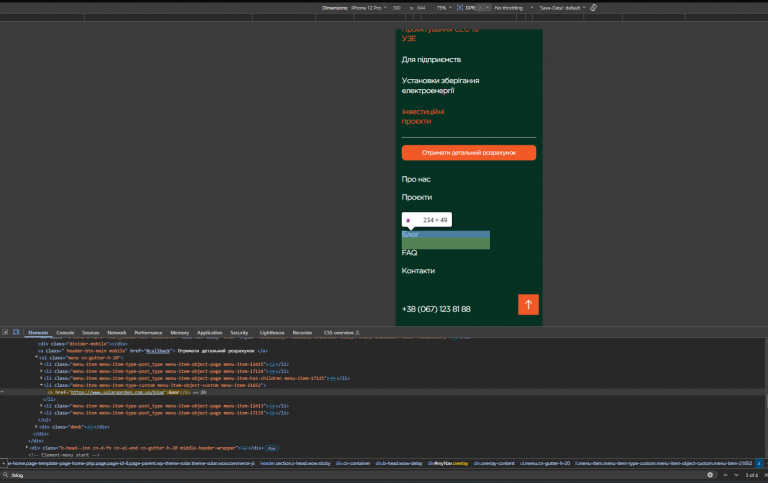Open the Save-Data default dropdown
Screen dimensions: 768x483
(562, 8)
